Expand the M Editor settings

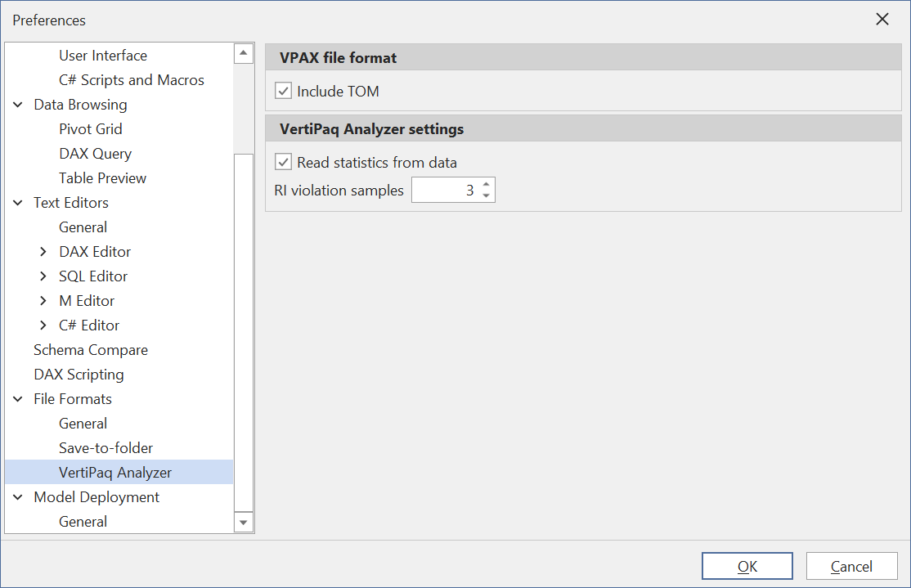click(43, 301)
